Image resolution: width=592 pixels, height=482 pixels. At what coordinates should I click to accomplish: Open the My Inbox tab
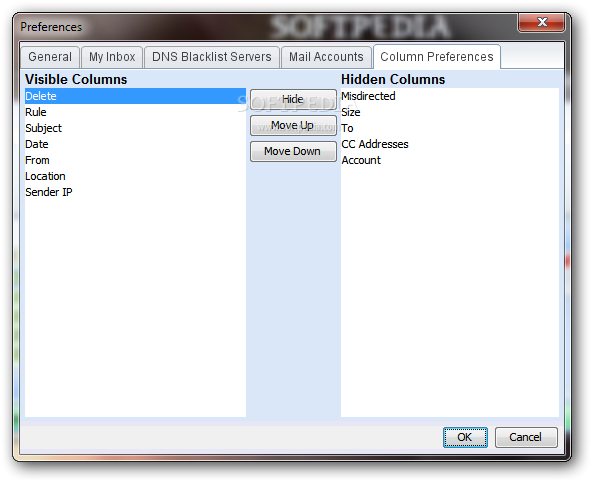tap(112, 57)
